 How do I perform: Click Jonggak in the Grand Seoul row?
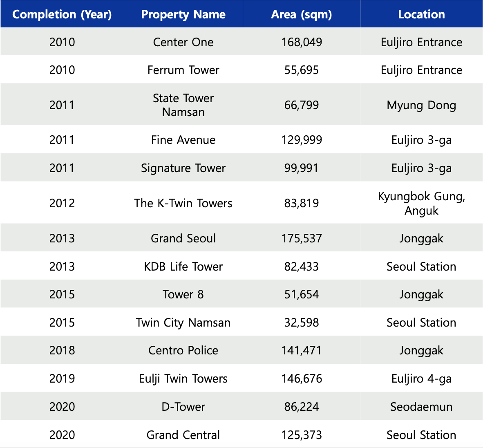pyautogui.click(x=421, y=239)
